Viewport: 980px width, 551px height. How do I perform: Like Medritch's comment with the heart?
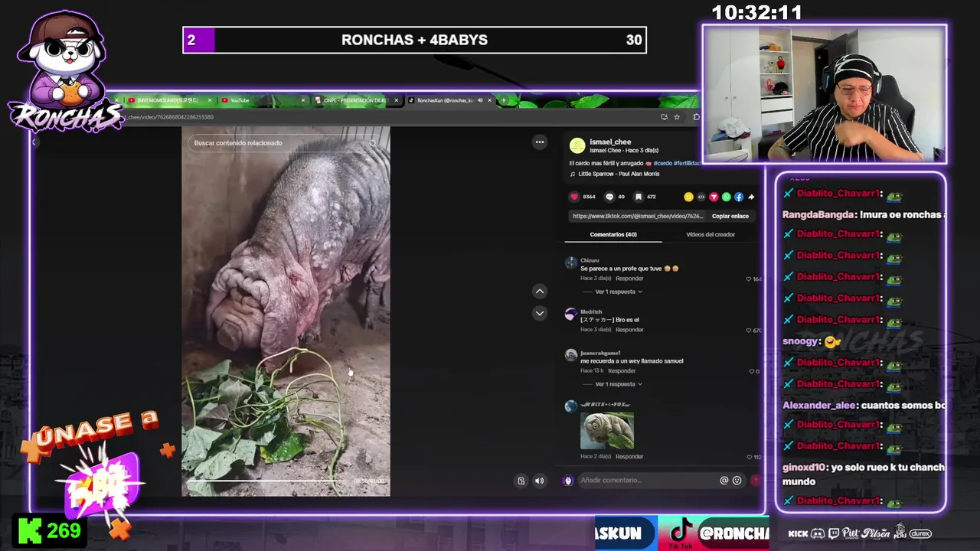(749, 330)
